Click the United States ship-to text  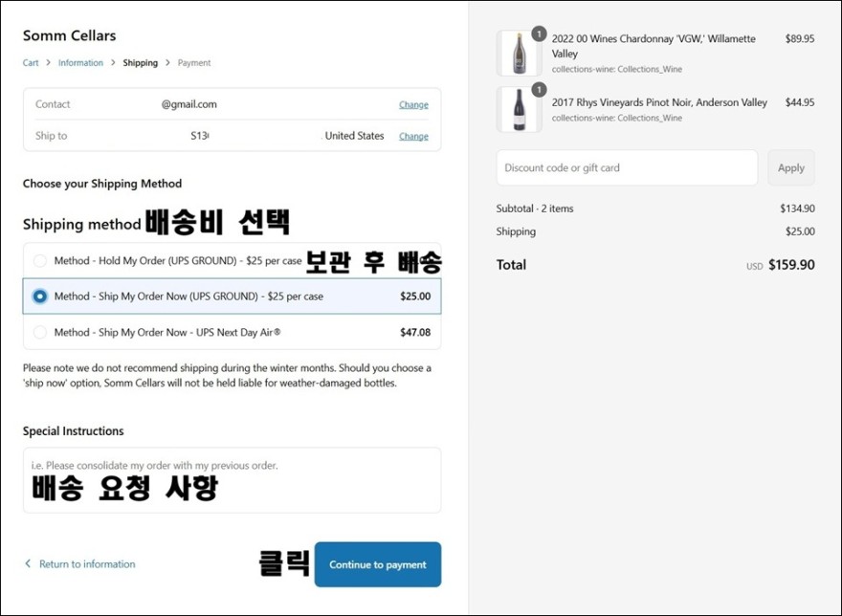tap(354, 136)
